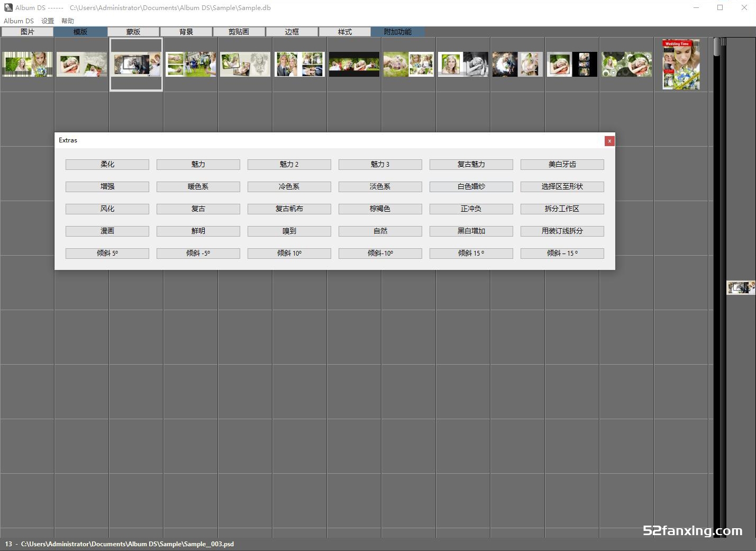Select the second template thumbnail under 模版 tab
The width and height of the screenshot is (756, 551).
tap(81, 64)
